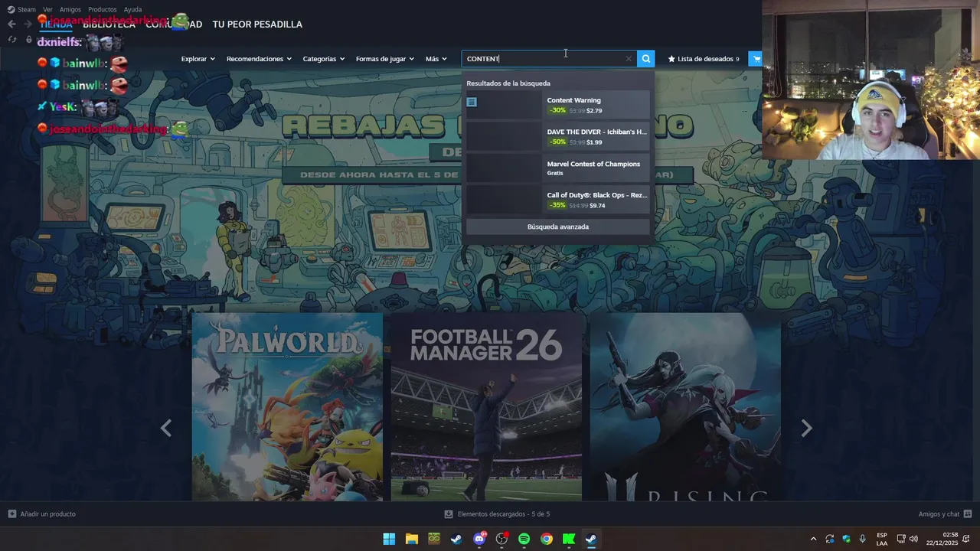Viewport: 980px width, 551px height.
Task: Click the add product plus icon
Action: (11, 514)
